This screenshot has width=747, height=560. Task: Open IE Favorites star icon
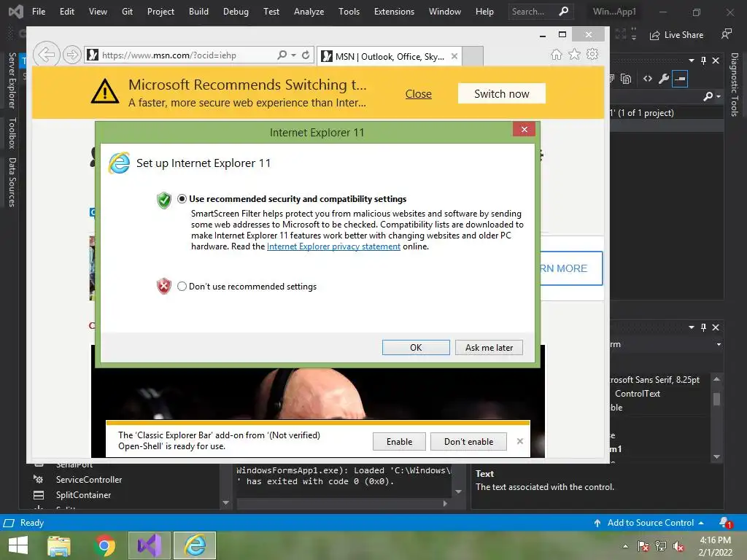coord(575,54)
